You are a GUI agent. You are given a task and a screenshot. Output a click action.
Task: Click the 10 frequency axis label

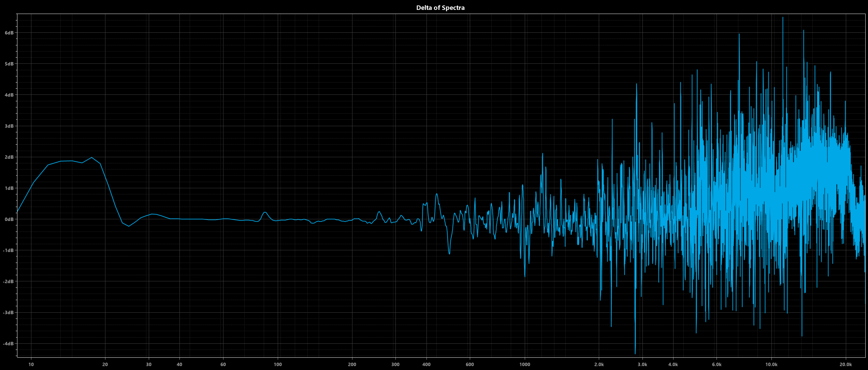coord(31,364)
